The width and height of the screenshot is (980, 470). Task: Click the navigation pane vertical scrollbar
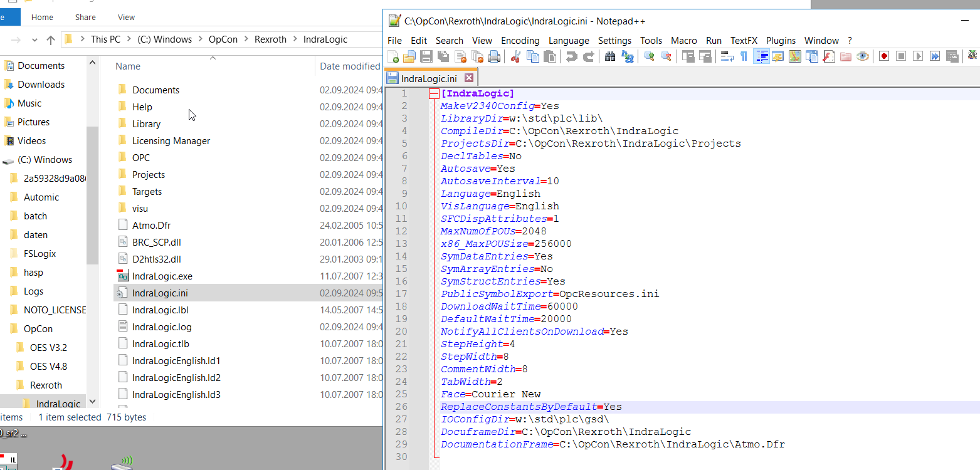point(92,194)
